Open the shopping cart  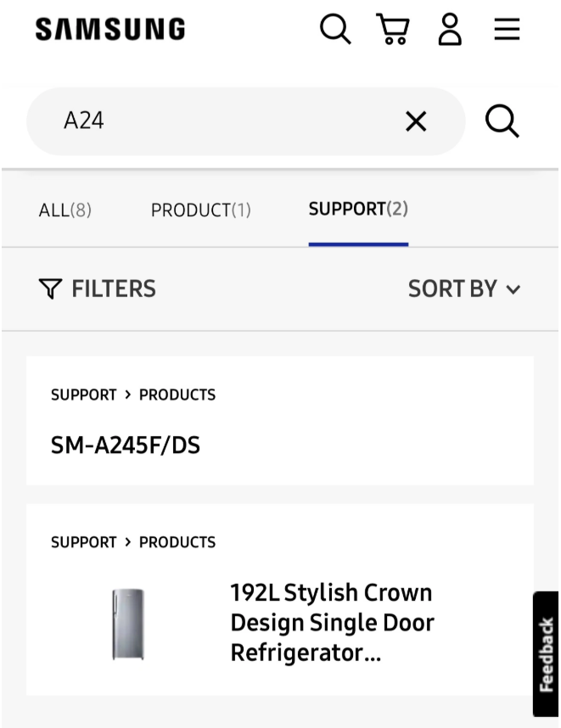pos(392,30)
